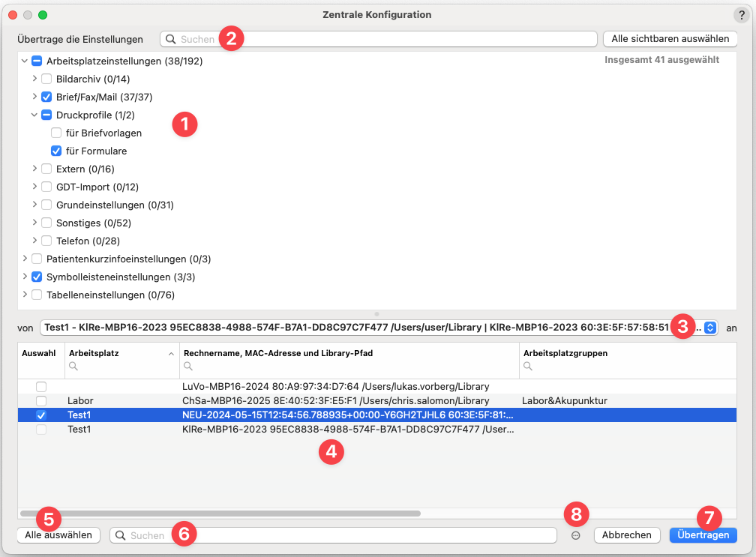Click the horizontal scrollbar of workstation table
This screenshot has height=557, width=756.
[220, 514]
